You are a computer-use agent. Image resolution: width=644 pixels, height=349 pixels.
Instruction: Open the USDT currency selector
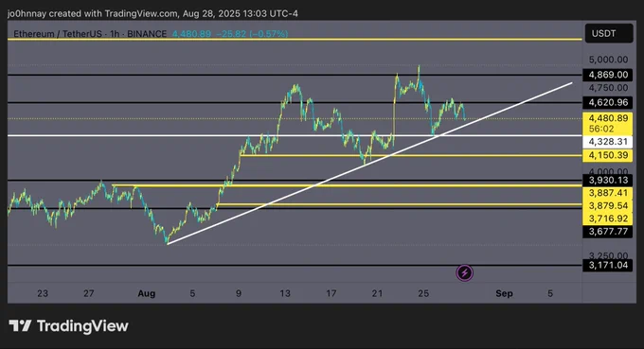[x=609, y=34]
